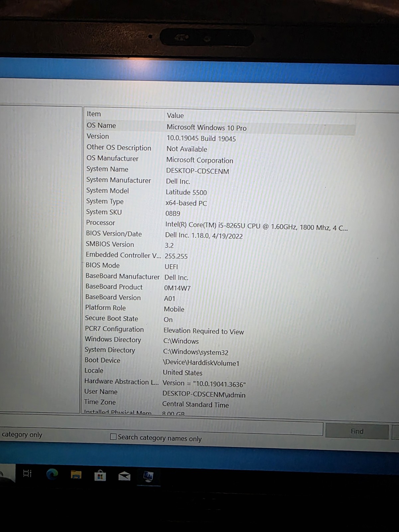399x532 pixels.
Task: Click the 'DESKTOP-CDSCENM\admin' value
Action: 204,394
